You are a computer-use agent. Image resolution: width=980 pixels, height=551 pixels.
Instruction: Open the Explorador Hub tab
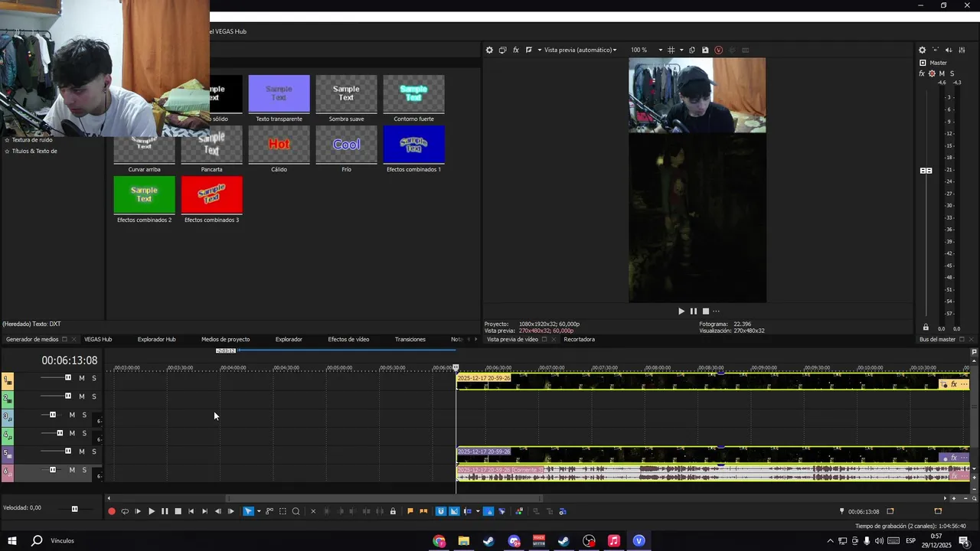point(156,339)
